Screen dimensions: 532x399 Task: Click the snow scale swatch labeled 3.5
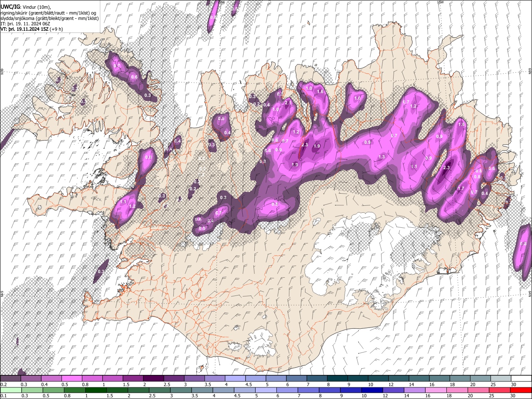214,378
